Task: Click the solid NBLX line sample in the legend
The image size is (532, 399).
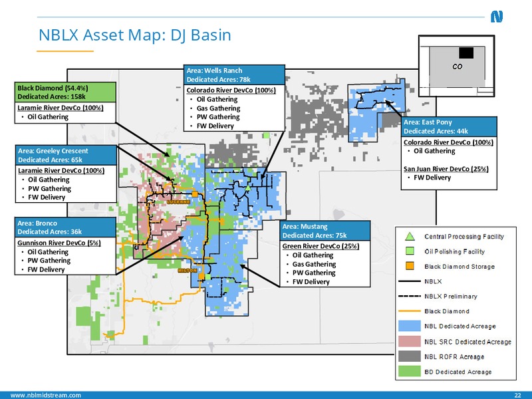Action: 410,281
